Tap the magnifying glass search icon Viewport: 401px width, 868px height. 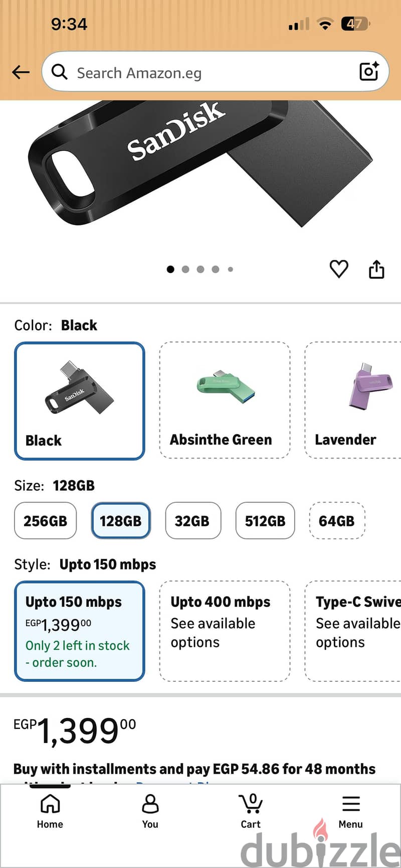click(59, 72)
